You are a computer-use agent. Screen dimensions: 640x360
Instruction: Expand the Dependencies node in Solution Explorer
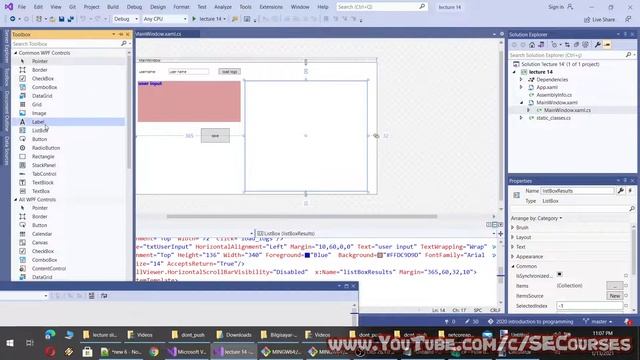521,80
